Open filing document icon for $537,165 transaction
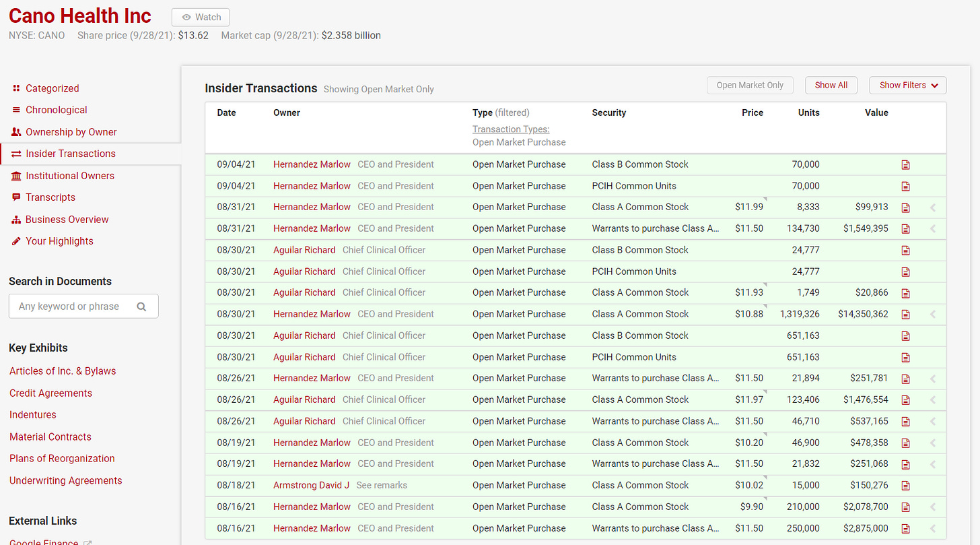 click(905, 422)
